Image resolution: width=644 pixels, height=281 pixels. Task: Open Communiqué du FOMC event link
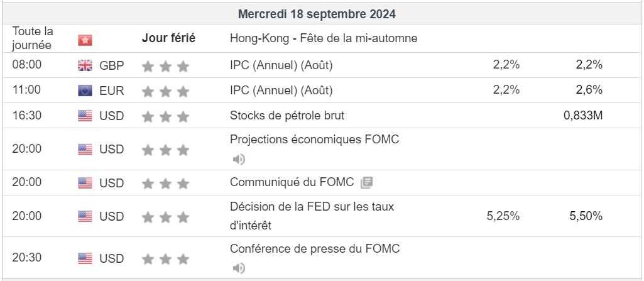click(x=293, y=182)
